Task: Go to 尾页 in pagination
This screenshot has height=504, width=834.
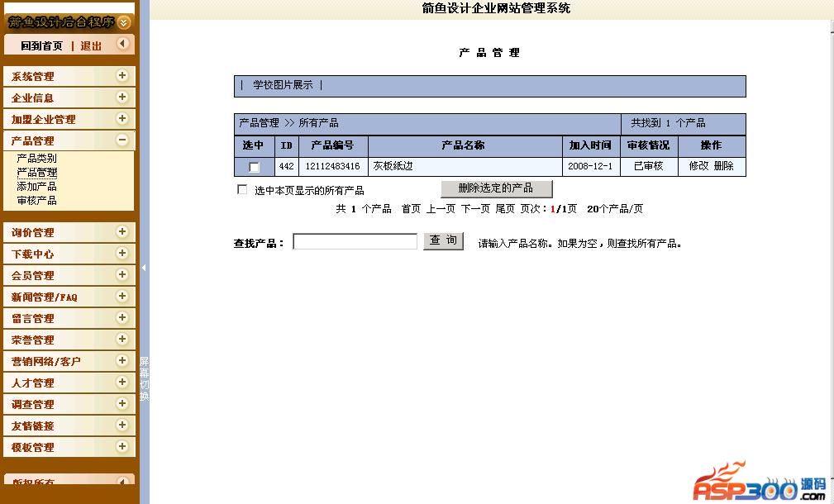Action: coord(505,209)
